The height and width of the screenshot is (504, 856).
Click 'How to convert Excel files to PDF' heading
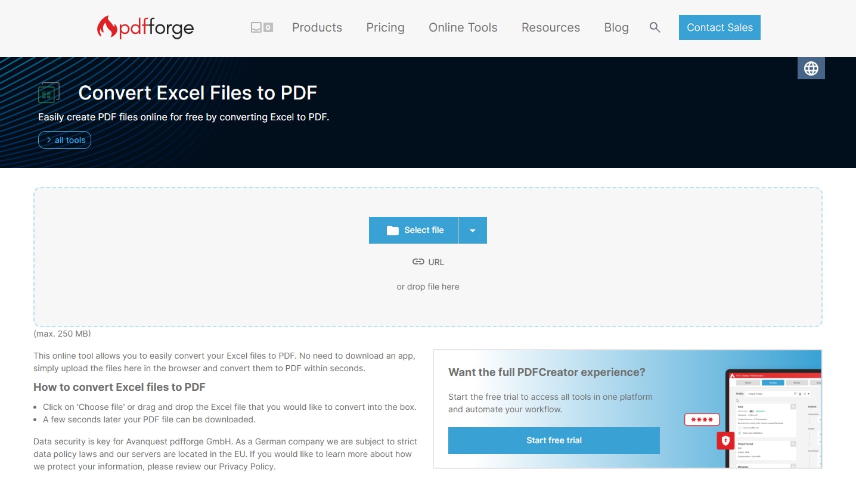click(119, 387)
